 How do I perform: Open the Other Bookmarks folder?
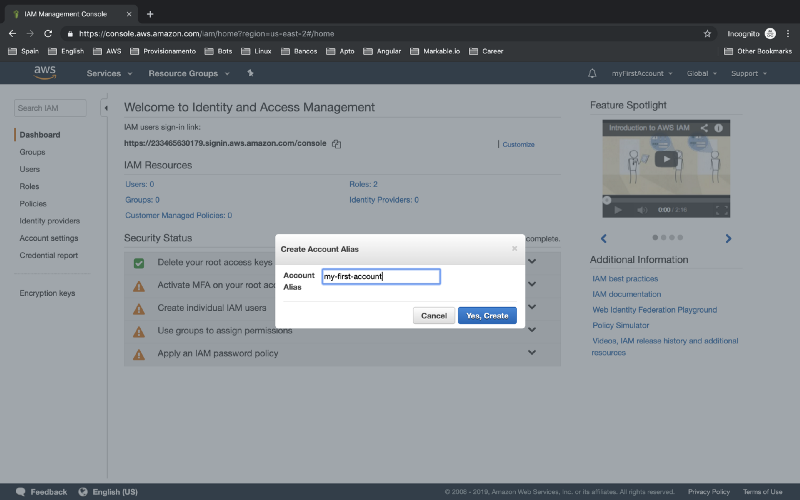(x=758, y=51)
